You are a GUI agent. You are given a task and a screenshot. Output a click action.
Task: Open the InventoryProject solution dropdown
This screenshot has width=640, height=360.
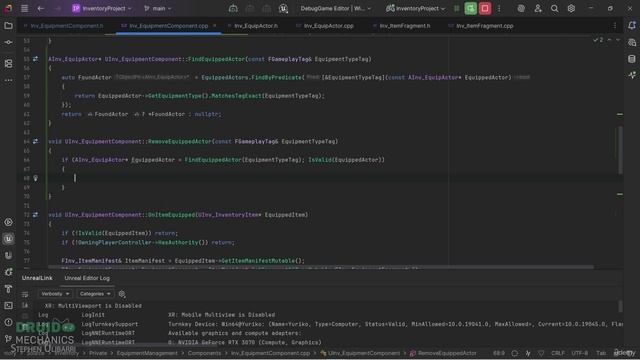tap(102, 8)
